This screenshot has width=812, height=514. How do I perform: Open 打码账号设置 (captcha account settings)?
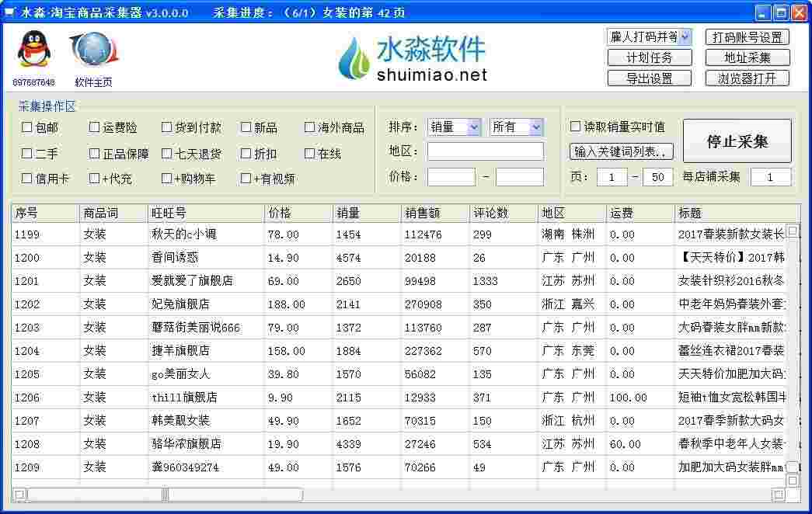(748, 36)
